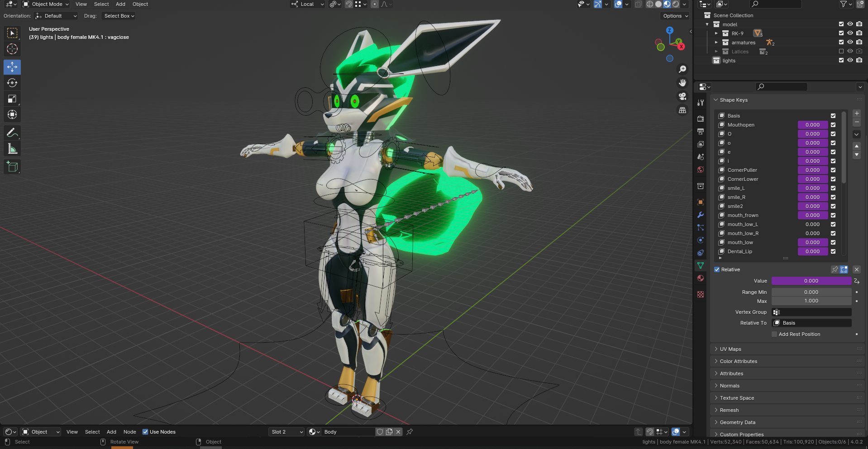The height and width of the screenshot is (449, 868).
Task: Click the Relative To Basis field
Action: click(x=811, y=323)
